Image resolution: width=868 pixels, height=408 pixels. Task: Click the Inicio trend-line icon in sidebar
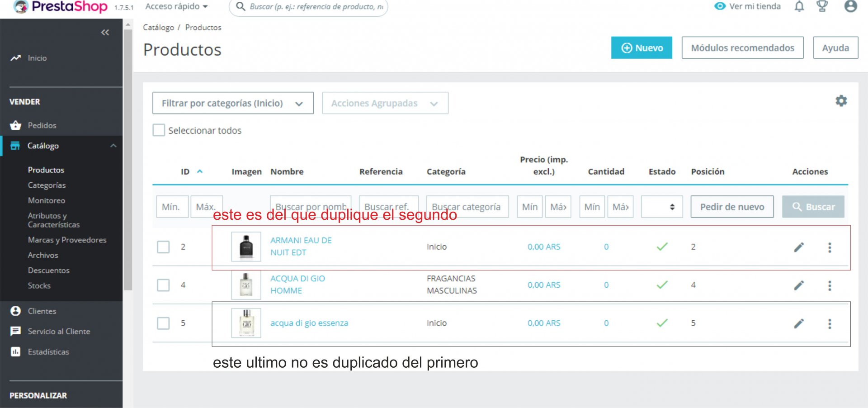16,58
